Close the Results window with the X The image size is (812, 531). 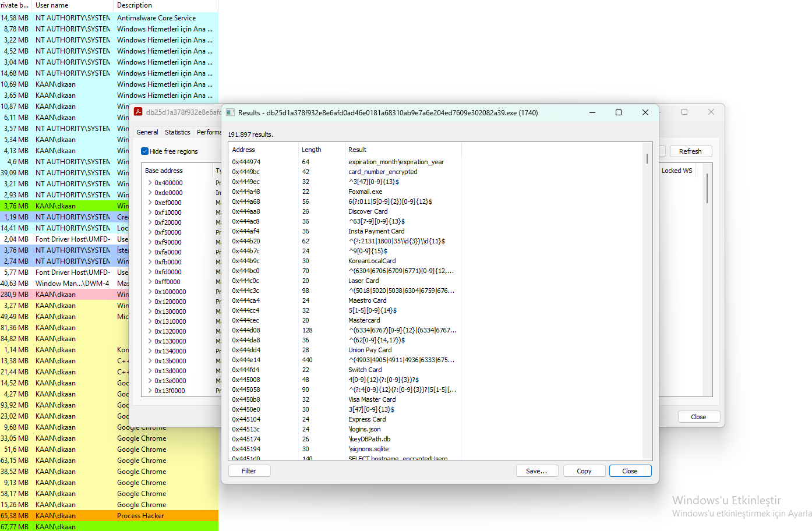645,112
